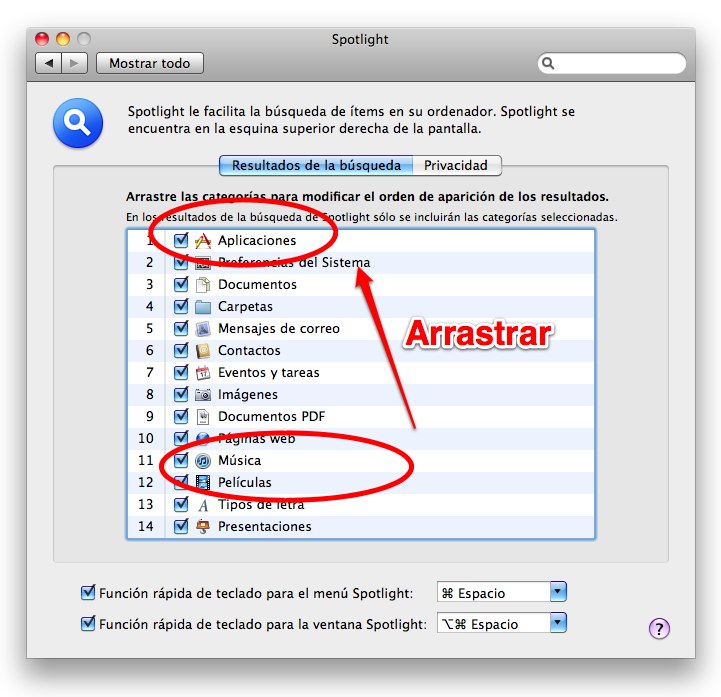Select the Carpetas row label
The image size is (721, 697).
[x=246, y=307]
